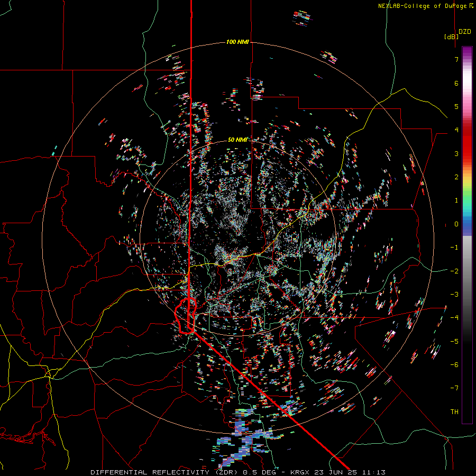This screenshot has height=476, width=476.
Task: Click the -7 value on the scale
Action: tap(454, 388)
